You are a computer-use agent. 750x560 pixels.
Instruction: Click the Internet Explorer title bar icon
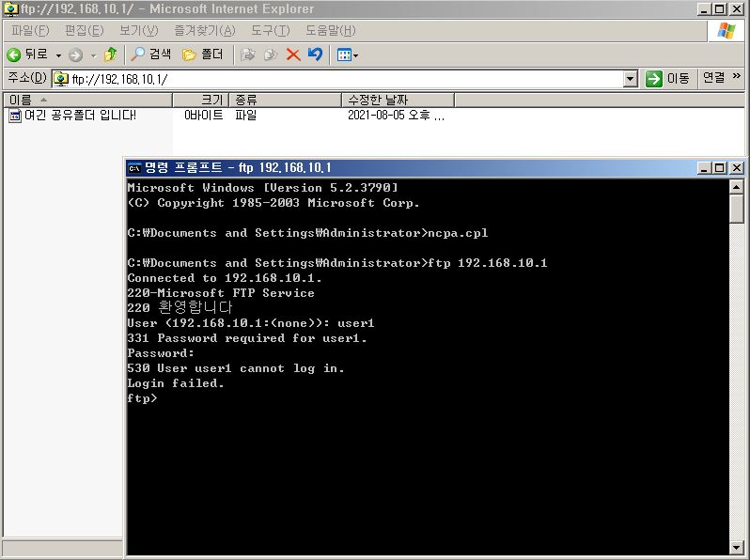pos(10,8)
